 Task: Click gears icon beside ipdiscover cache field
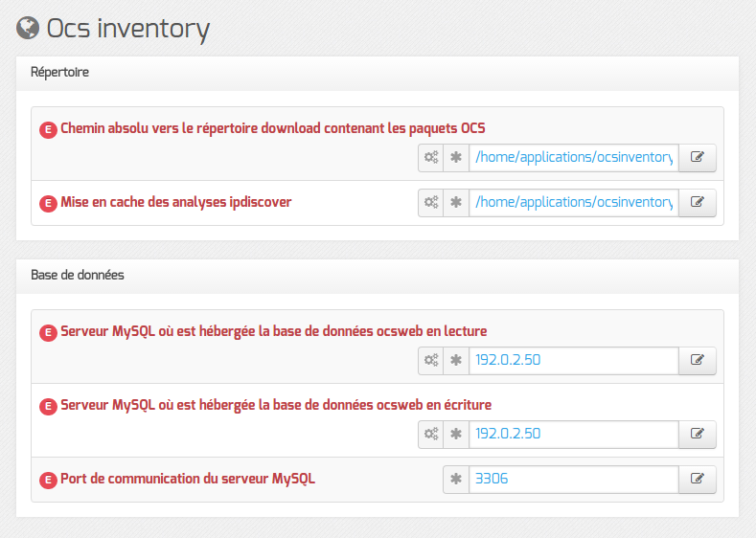[431, 202]
